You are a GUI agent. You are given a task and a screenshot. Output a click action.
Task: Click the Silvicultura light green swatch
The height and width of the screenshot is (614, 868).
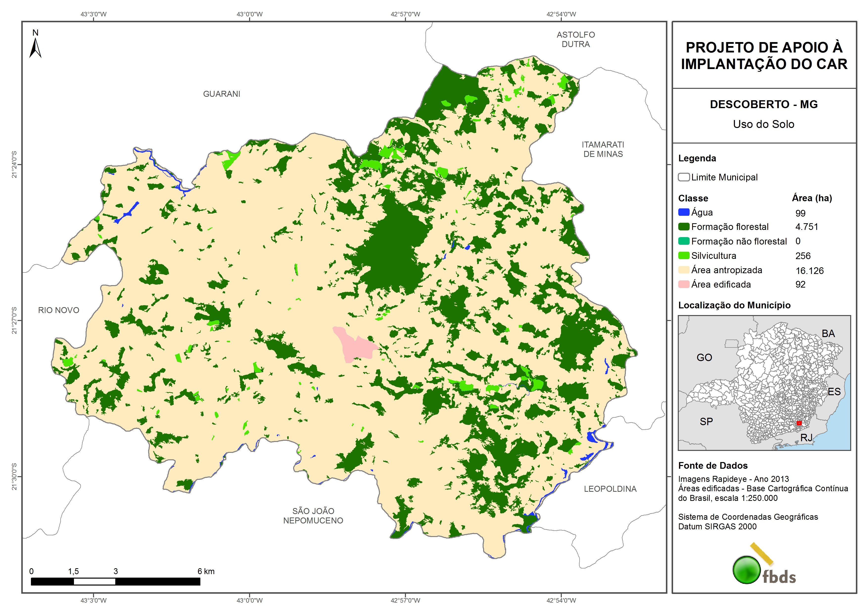coord(683,255)
